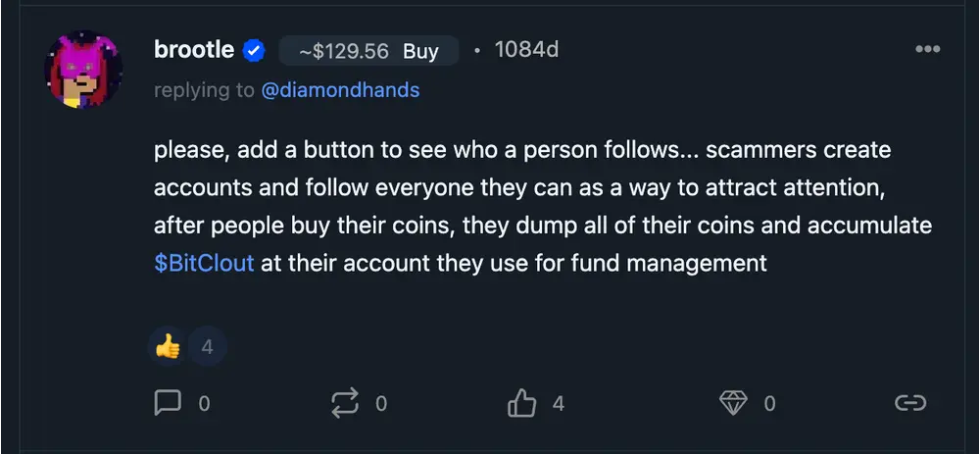Click the blue verified badge beside brootle

[254, 50]
